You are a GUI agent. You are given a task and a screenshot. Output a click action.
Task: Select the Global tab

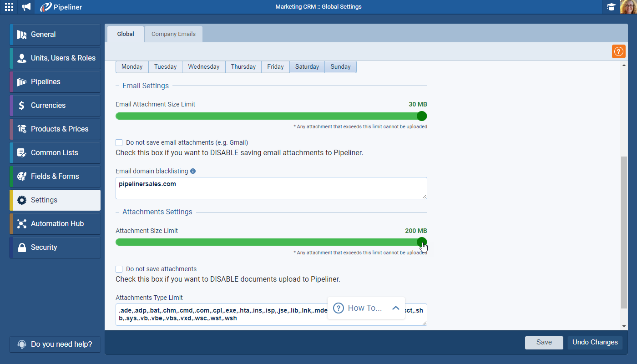click(x=126, y=34)
